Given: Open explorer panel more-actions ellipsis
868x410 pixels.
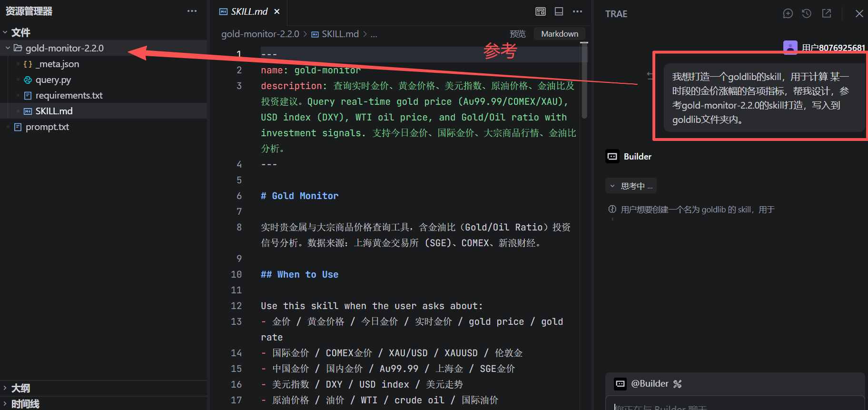Looking at the screenshot, I should pyautogui.click(x=192, y=11).
